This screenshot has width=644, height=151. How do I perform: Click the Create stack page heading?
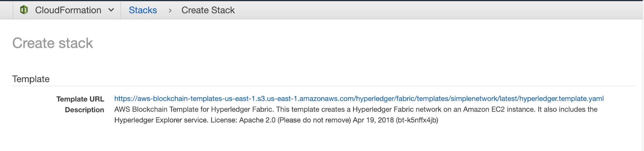point(53,43)
